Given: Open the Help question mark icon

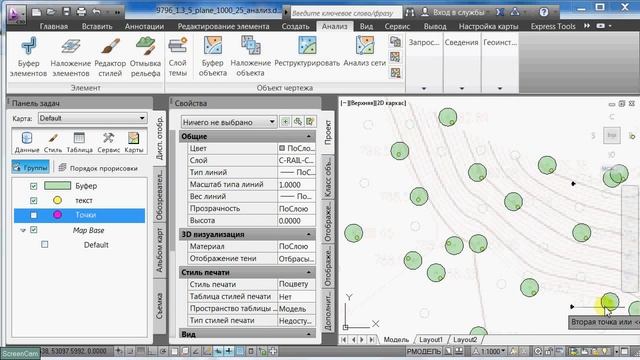Looking at the screenshot, I should [x=544, y=12].
